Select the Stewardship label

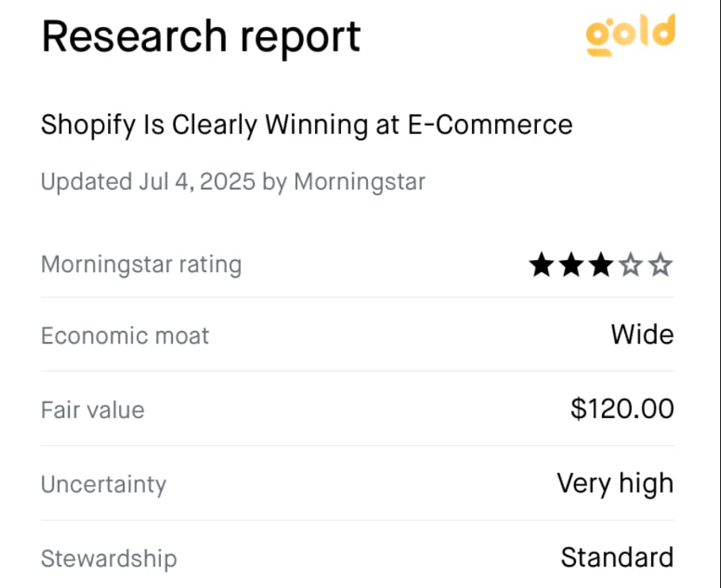point(109,559)
